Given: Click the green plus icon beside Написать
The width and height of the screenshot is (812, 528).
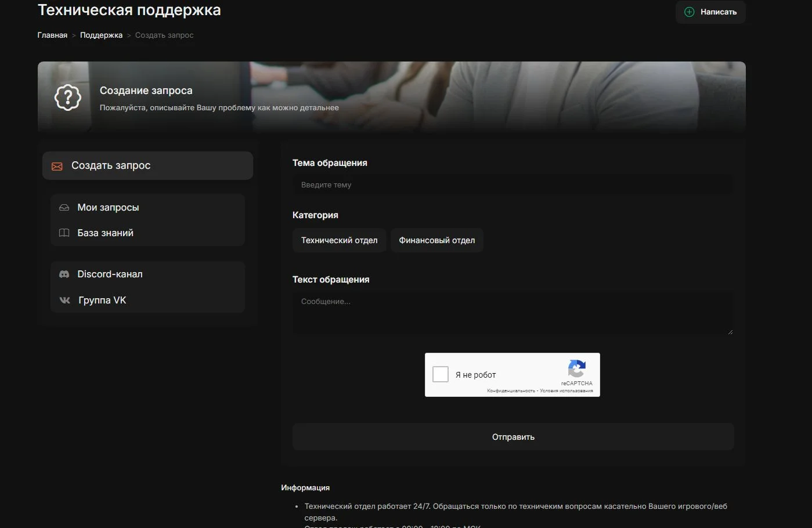Looking at the screenshot, I should tap(689, 12).
